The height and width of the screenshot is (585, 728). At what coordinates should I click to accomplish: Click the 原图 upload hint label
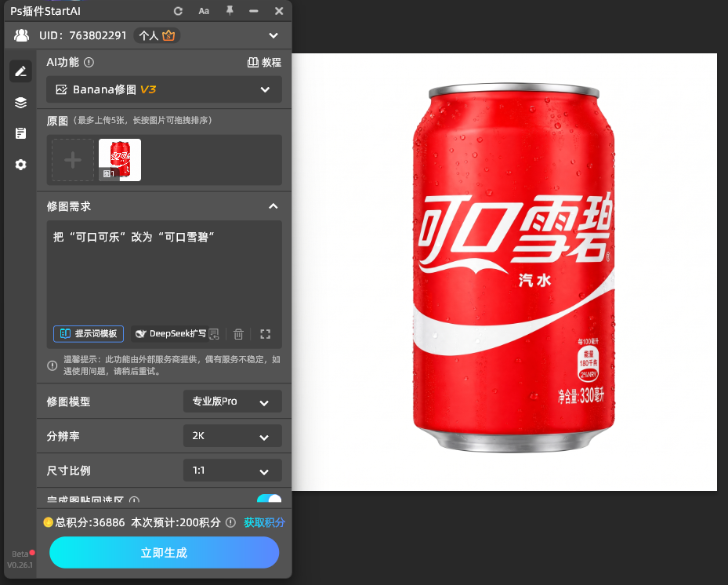coord(129,121)
